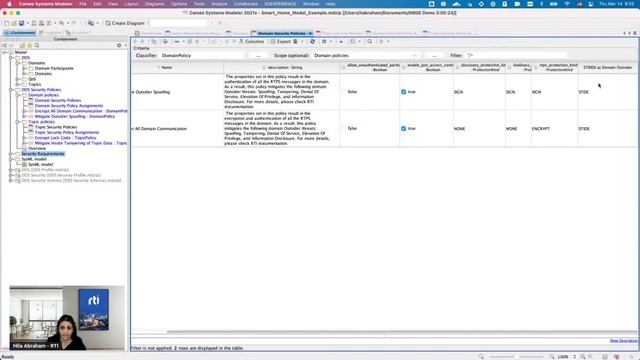Click the Scope browse '...' button
640x360 pixels.
coord(434,56)
